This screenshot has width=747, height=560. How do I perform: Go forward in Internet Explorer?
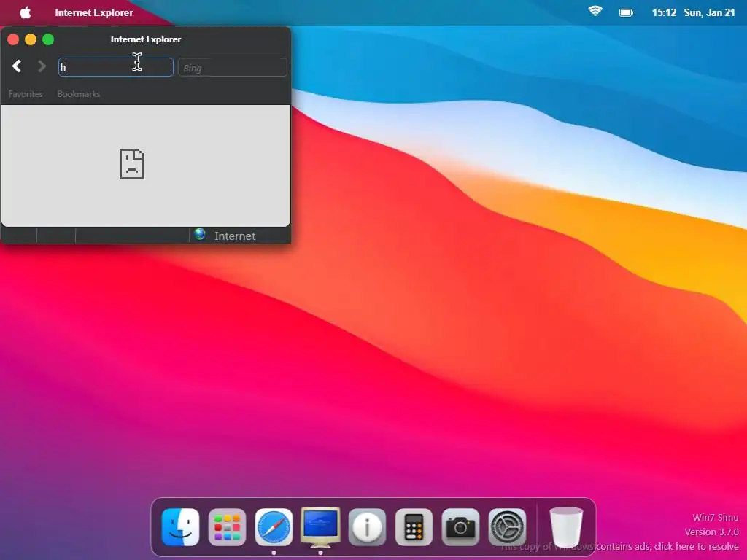click(x=42, y=66)
